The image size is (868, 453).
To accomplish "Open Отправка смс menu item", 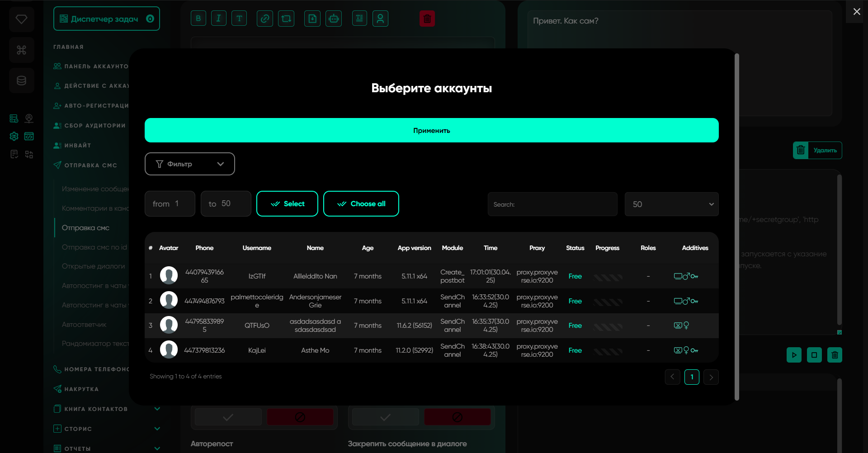I will pos(86,228).
